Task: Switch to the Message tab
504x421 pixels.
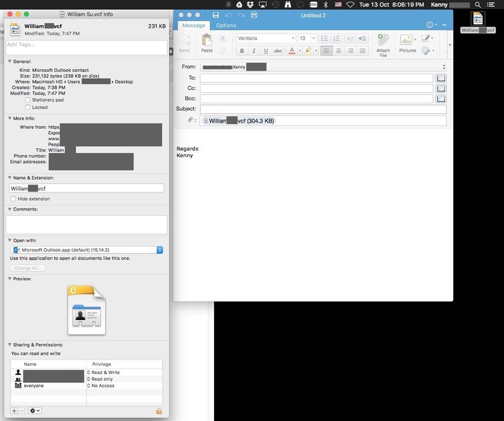Action: pos(193,26)
